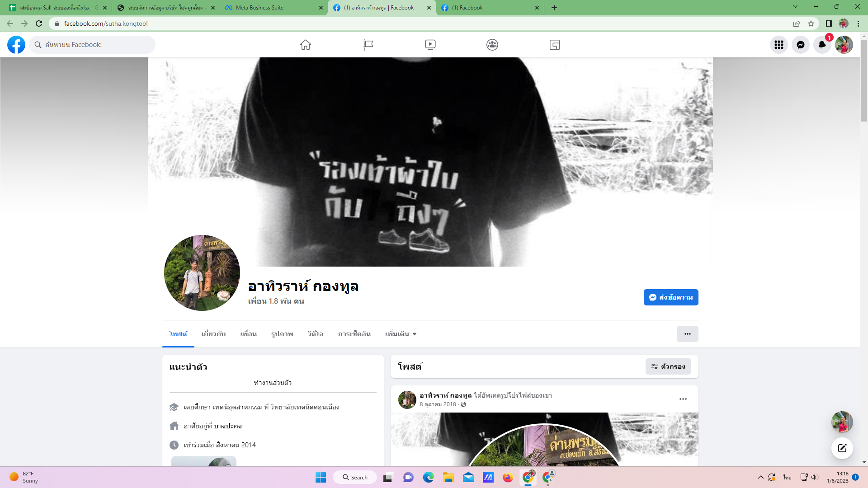The image size is (868, 488).
Task: Click the 'ส่งข้อความ' message button
Action: [x=670, y=297]
